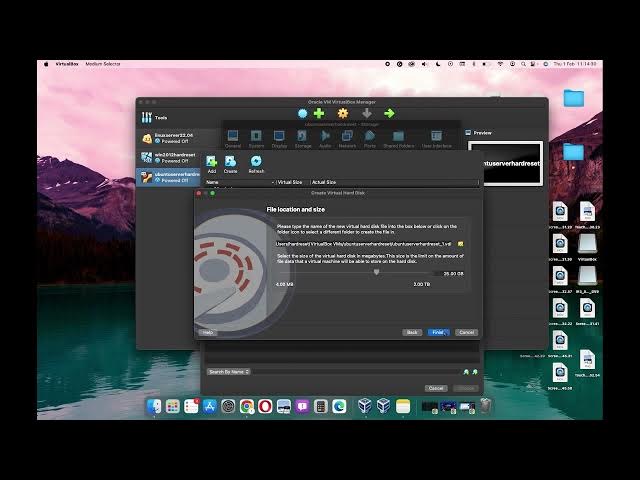This screenshot has width=640, height=480.
Task: Open the System tab in the settings window
Action: coord(256,139)
